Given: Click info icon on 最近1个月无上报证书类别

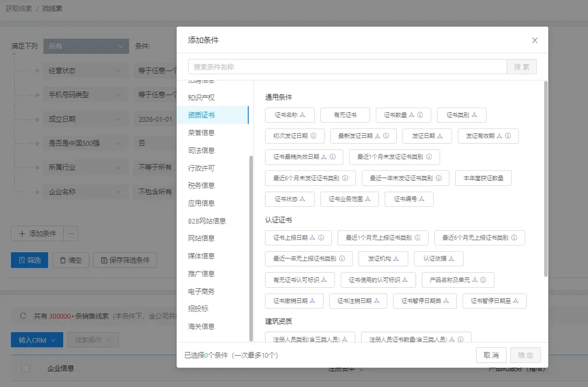Looking at the screenshot, I should coord(418,238).
